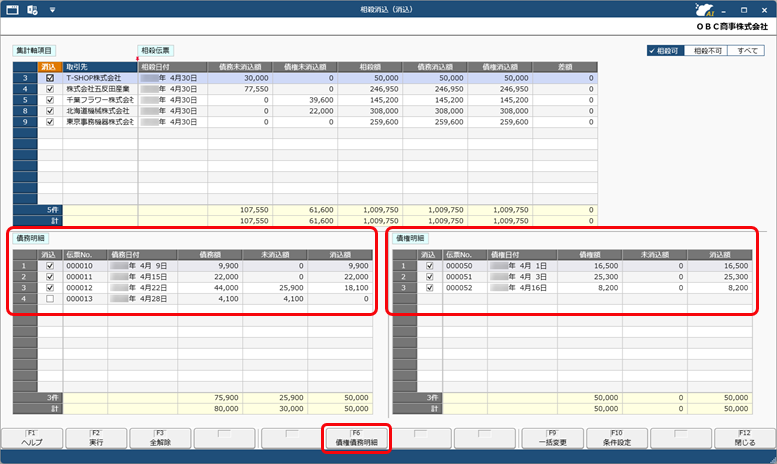Click the 債務未消込額 column header

(240, 67)
